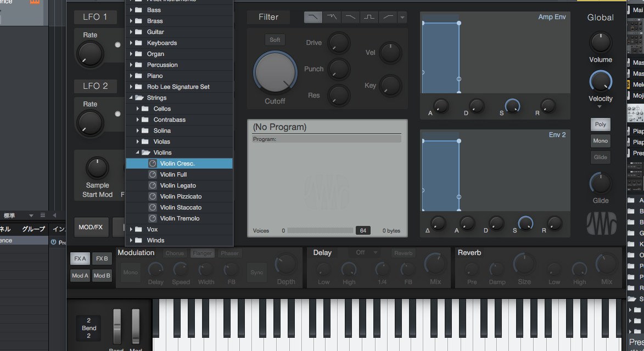Click the Cellos folder icon
Image resolution: width=644 pixels, height=351 pixels.
point(145,109)
